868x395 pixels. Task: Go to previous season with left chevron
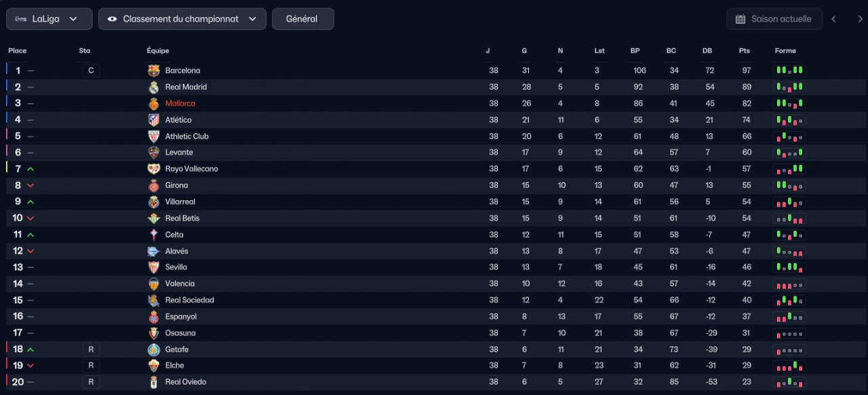click(x=834, y=19)
